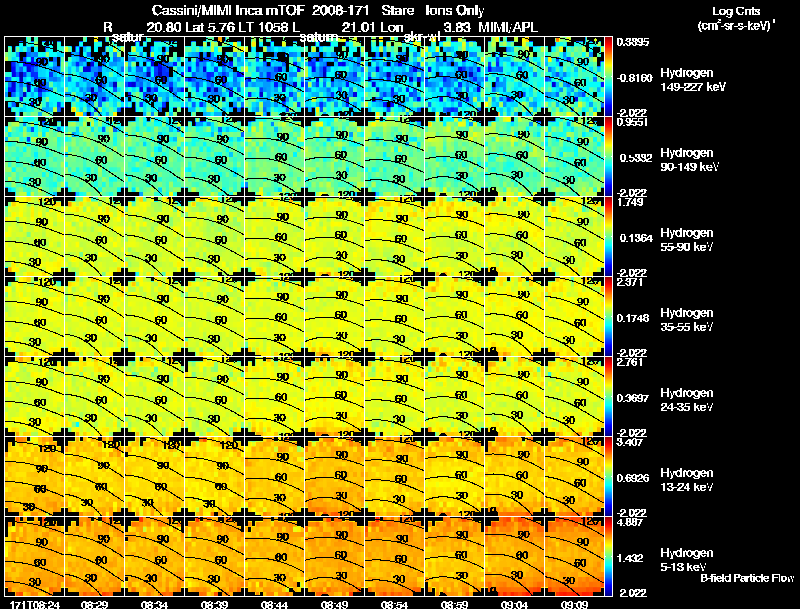Click the '0.5332' color scale midpoint
Viewport: 800px width, 609px height.
[x=636, y=158]
